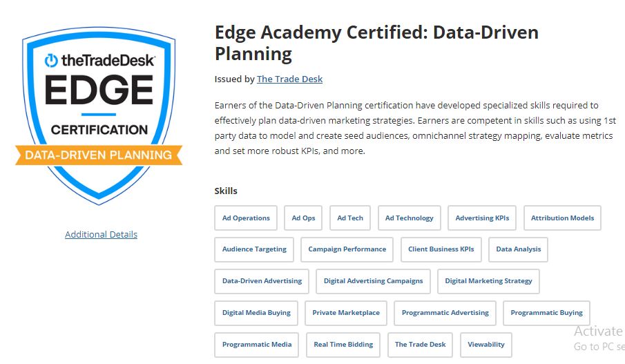This screenshot has height=364, width=625.
Task: Click the Data-Driven Advertising skill tag
Action: [262, 282]
